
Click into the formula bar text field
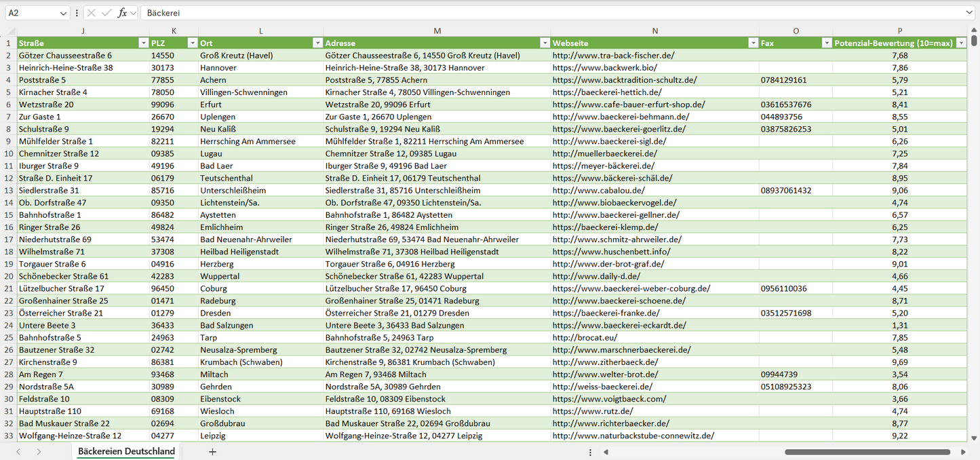[x=543, y=13]
